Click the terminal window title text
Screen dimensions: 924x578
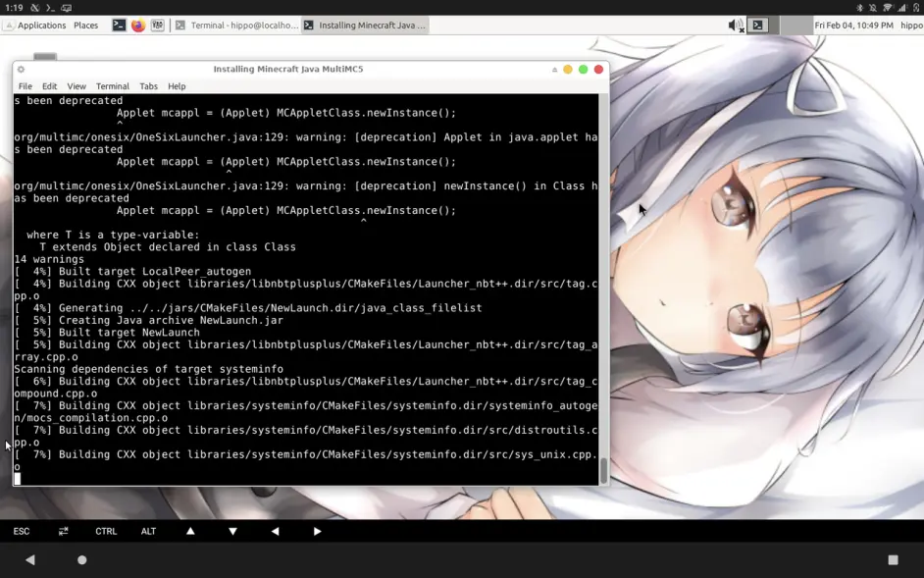pos(288,69)
